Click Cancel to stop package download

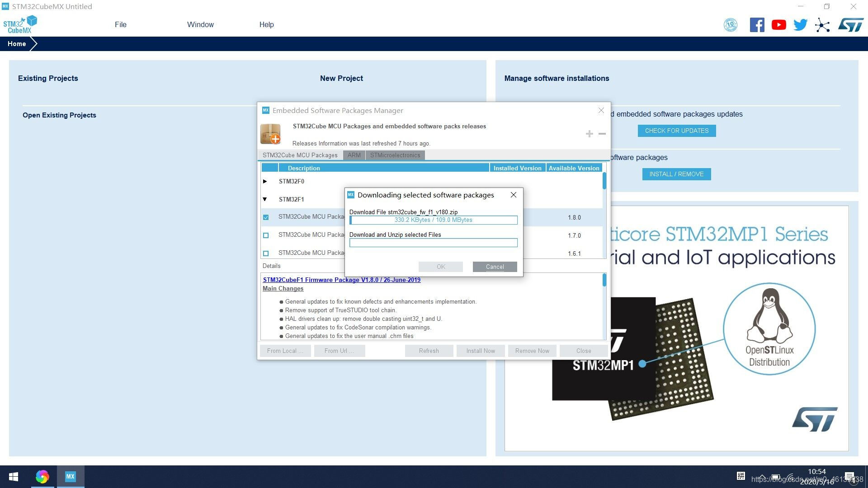494,266
